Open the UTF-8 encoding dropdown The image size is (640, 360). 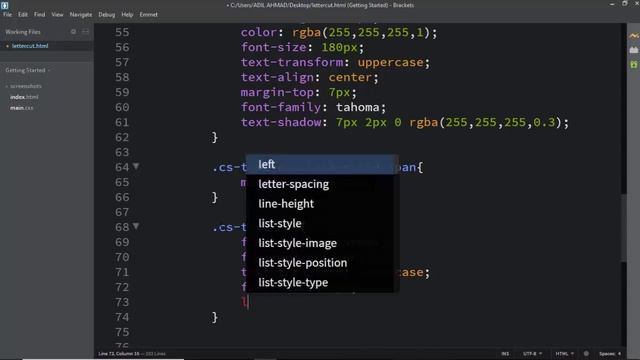[x=532, y=353]
